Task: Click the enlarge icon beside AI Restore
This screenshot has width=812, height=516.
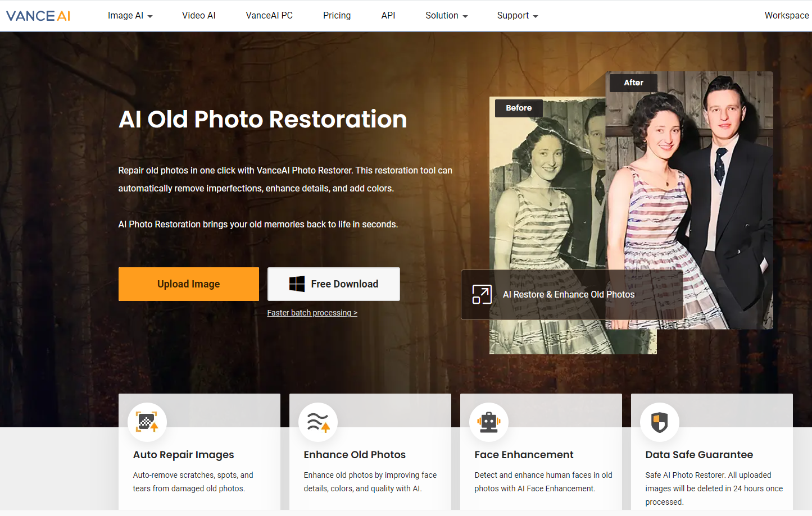Action: pyautogui.click(x=482, y=294)
